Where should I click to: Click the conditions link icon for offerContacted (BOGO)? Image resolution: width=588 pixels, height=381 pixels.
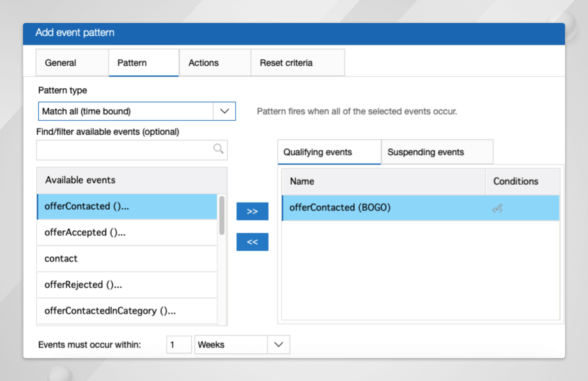(x=497, y=208)
